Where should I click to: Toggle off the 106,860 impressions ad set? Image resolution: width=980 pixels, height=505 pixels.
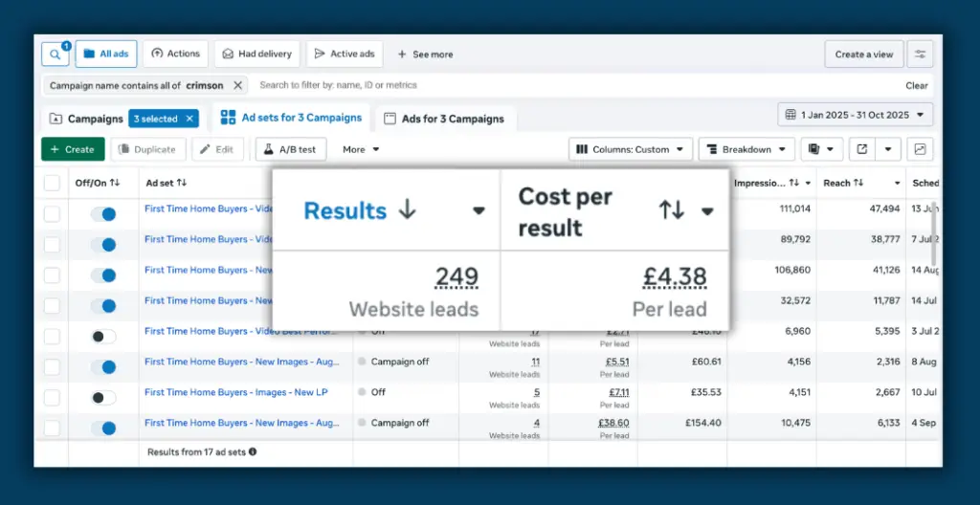tap(103, 275)
